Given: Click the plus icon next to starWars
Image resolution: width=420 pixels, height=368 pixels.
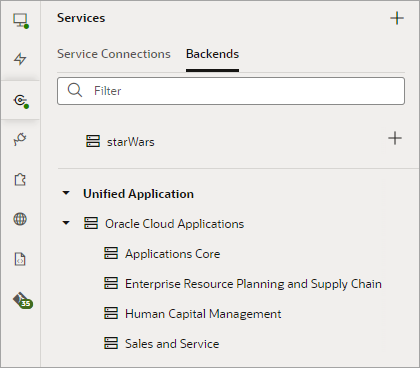Looking at the screenshot, I should [395, 138].
